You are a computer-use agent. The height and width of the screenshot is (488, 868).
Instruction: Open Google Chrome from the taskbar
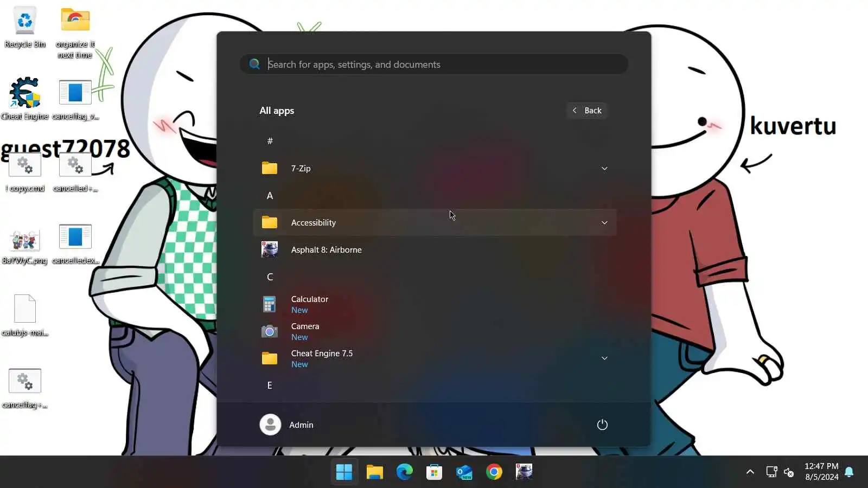click(x=494, y=472)
